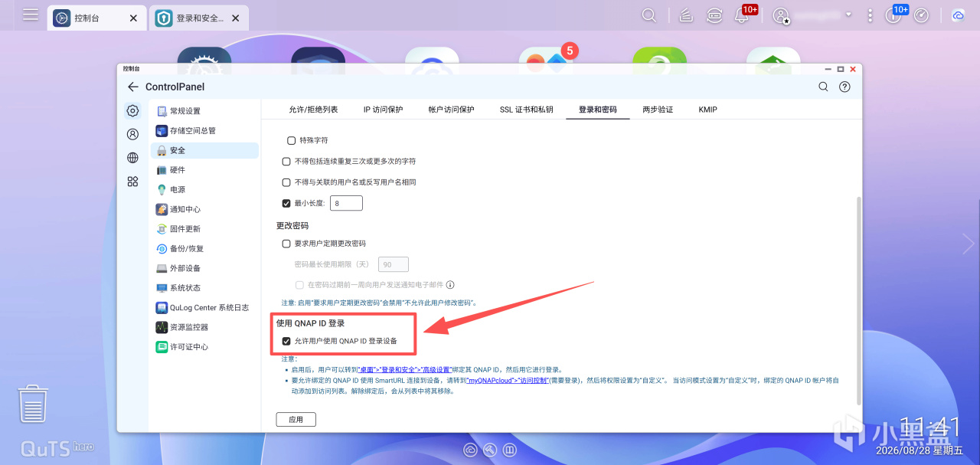Open info icon with blue 10+ badge
This screenshot has width=980, height=465.
click(x=893, y=15)
